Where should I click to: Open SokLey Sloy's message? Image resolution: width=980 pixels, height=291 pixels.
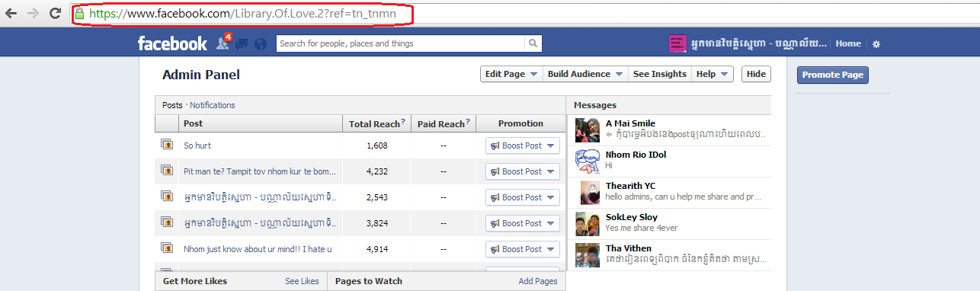click(x=669, y=224)
